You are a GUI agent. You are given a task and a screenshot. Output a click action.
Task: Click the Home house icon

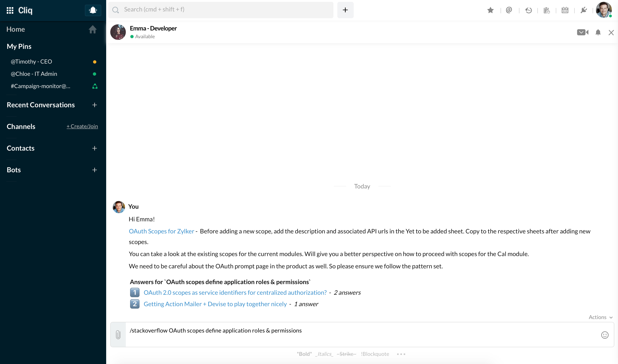coord(92,29)
